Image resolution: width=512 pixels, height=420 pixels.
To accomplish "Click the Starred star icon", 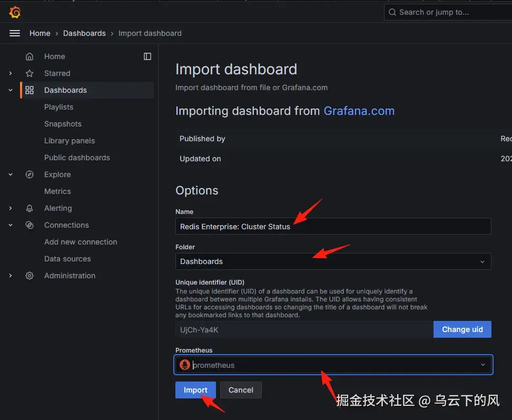I will click(x=29, y=73).
